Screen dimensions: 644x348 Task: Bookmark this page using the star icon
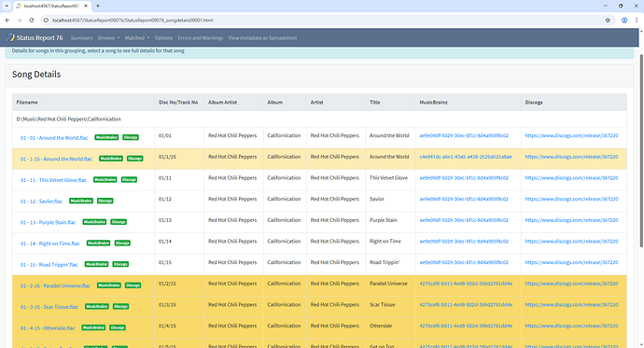(x=608, y=21)
